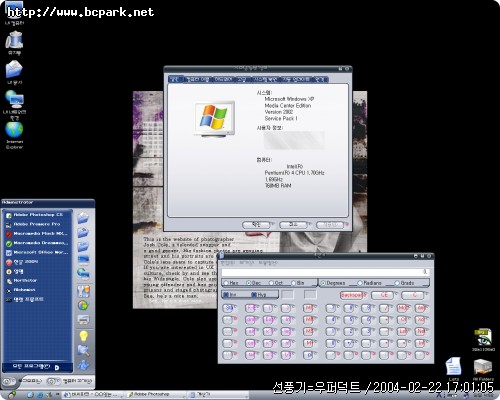This screenshot has width=500, height=400.
Task: Click the CE button in calculator
Action: [384, 295]
